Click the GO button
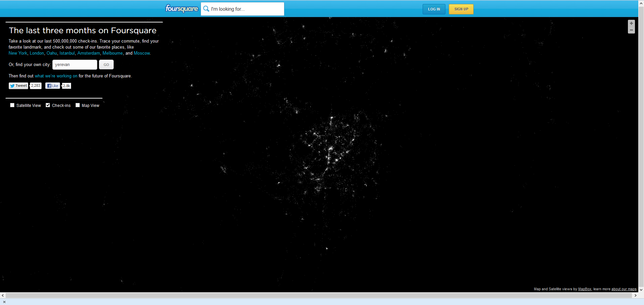This screenshot has height=305, width=644. [106, 65]
